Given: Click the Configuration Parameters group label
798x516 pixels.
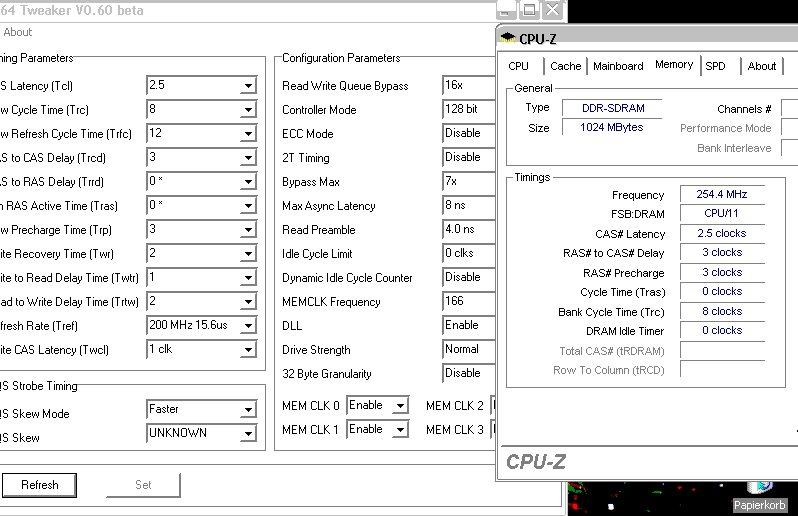Looking at the screenshot, I should coord(341,58).
